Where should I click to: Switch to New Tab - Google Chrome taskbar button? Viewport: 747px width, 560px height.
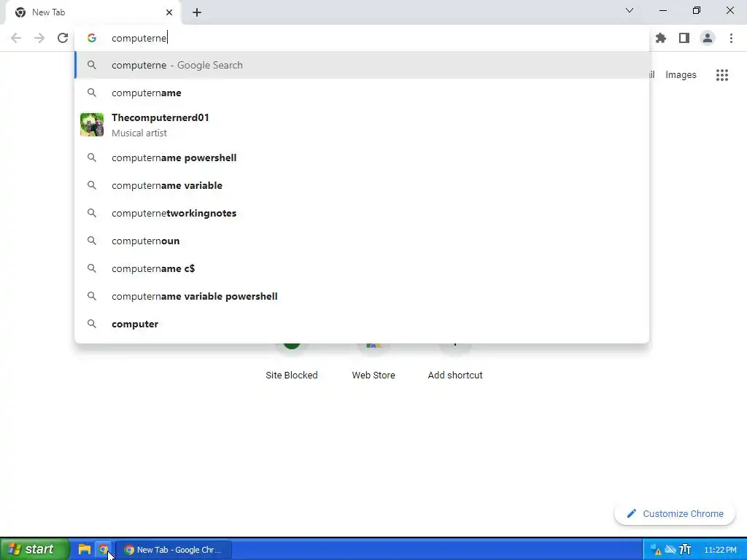click(174, 550)
